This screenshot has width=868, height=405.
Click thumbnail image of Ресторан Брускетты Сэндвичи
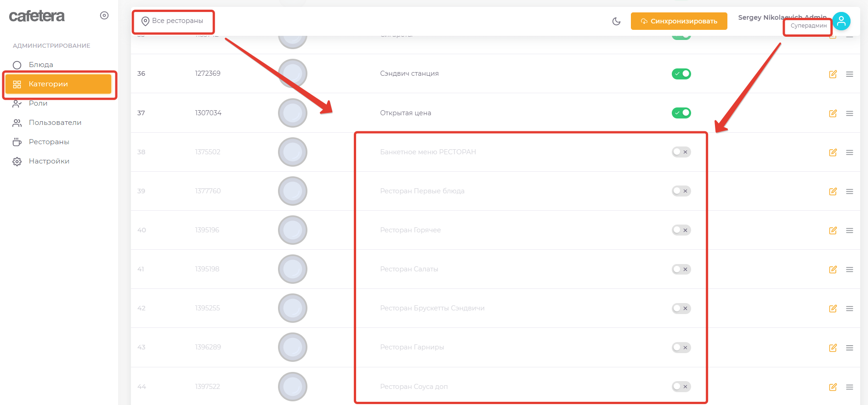[x=293, y=308]
